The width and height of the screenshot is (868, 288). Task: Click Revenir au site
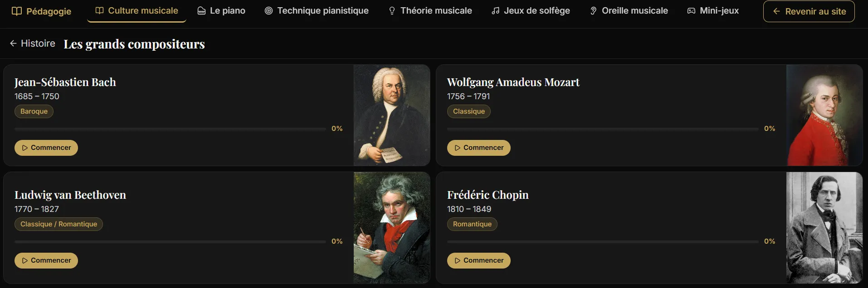click(x=809, y=11)
